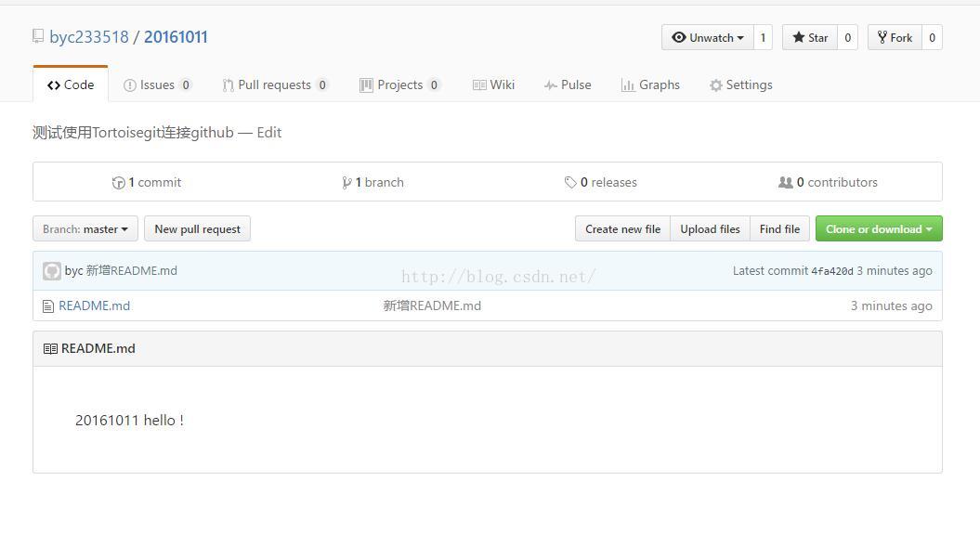Open the Wiki tab
This screenshot has width=980, height=533.
[494, 84]
